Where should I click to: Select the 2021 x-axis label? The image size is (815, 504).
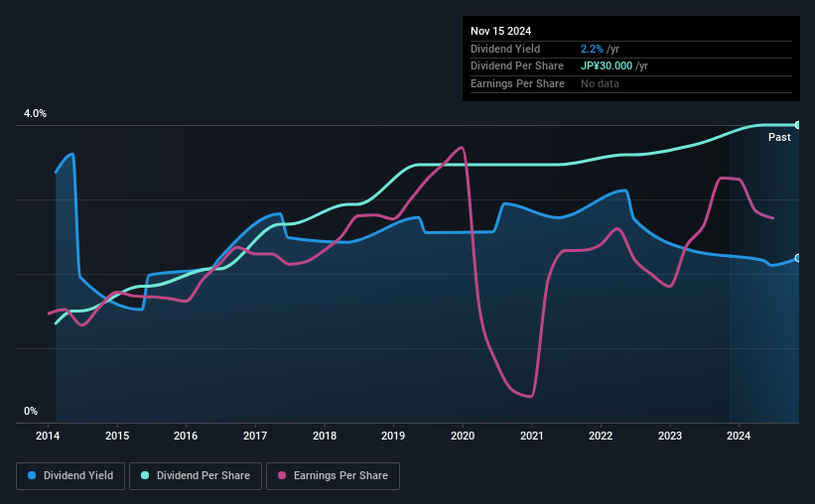(x=532, y=436)
